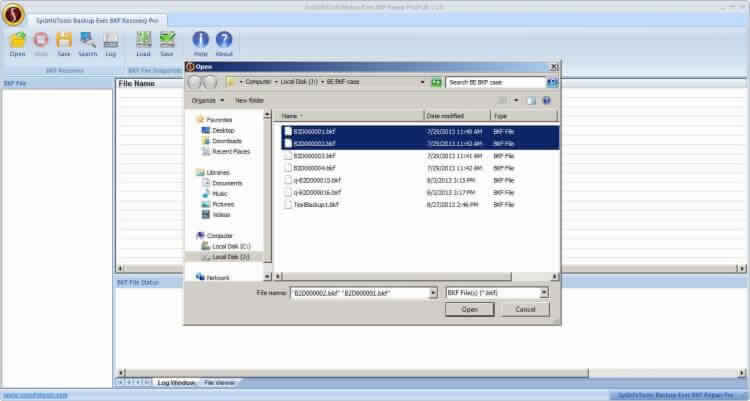This screenshot has width=750, height=401.
Task: Expand the File name combo box arrow
Action: pyautogui.click(x=433, y=293)
